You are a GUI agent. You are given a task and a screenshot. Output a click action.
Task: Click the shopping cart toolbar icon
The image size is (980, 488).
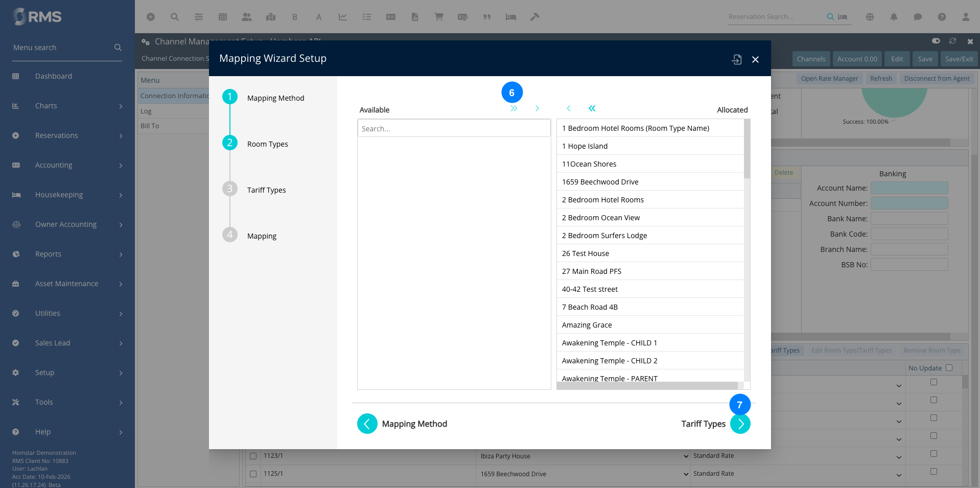coord(438,17)
